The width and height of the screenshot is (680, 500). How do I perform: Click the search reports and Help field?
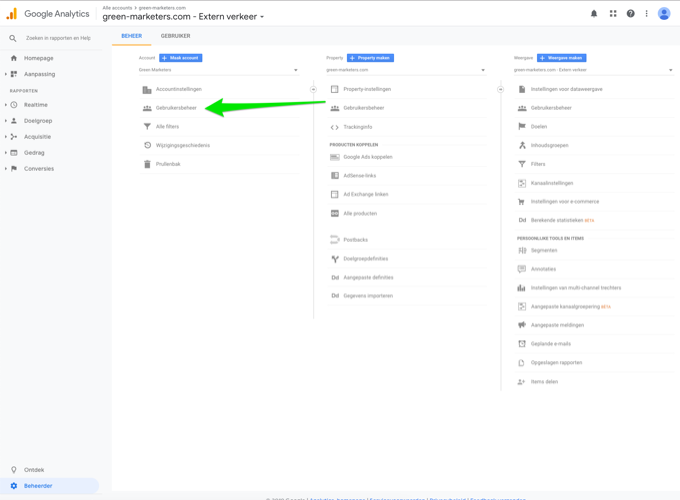pyautogui.click(x=58, y=38)
